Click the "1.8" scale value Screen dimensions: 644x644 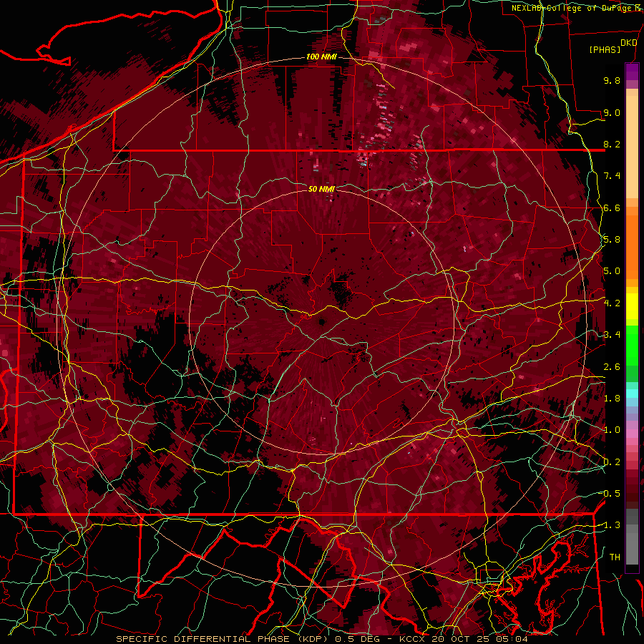click(x=612, y=399)
